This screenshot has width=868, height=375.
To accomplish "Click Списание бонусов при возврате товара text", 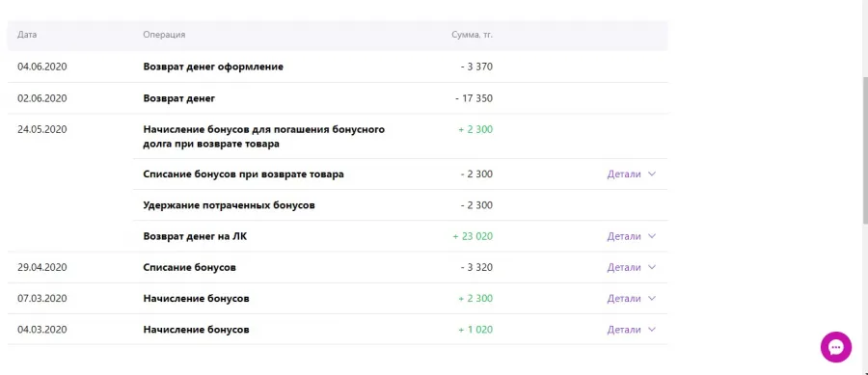I will (244, 174).
